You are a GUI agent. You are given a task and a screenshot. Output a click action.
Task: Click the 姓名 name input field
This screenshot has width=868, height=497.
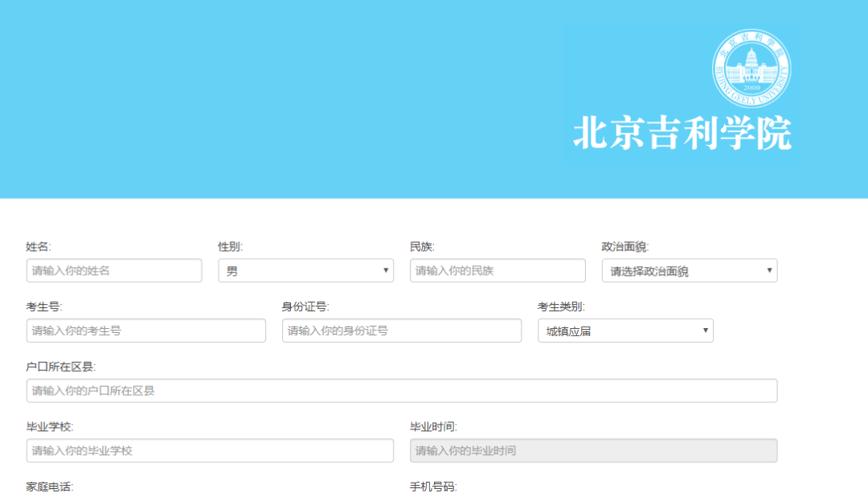click(114, 270)
